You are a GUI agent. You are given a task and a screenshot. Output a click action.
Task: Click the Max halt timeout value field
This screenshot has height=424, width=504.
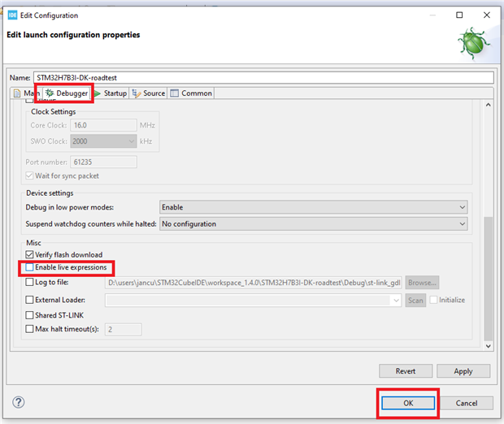pos(123,329)
